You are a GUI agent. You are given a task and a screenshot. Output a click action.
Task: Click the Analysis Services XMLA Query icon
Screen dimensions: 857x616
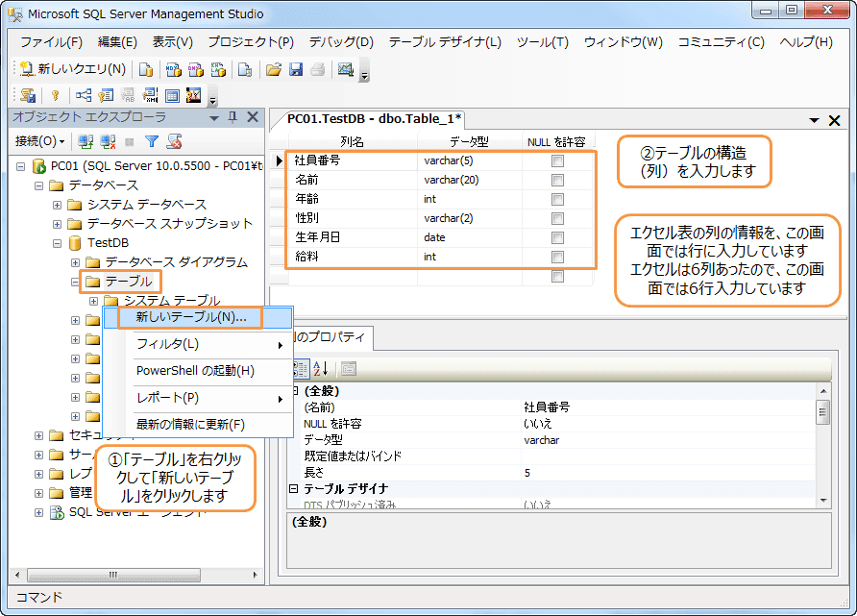tap(218, 69)
